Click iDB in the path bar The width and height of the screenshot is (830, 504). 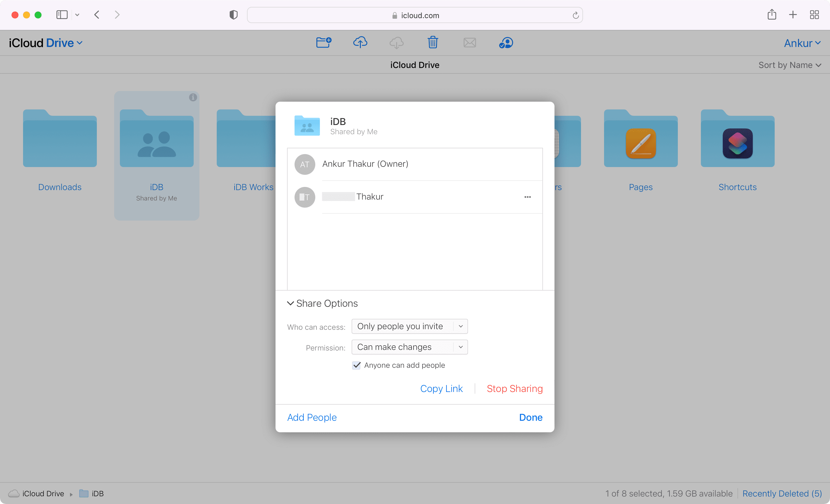pos(92,493)
